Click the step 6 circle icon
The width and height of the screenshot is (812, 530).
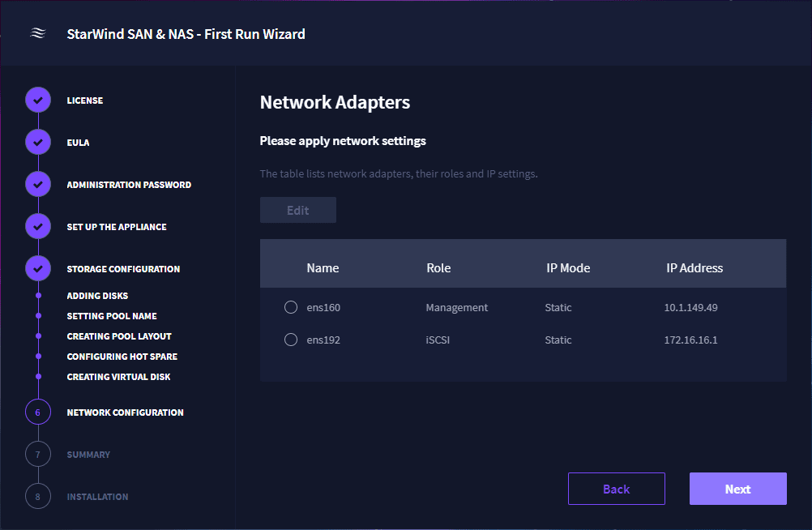[38, 412]
